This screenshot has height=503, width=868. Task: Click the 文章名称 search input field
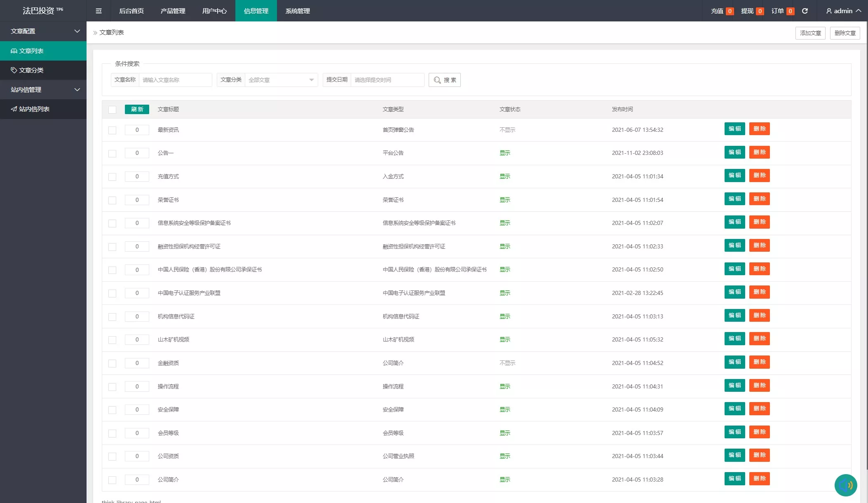(175, 80)
